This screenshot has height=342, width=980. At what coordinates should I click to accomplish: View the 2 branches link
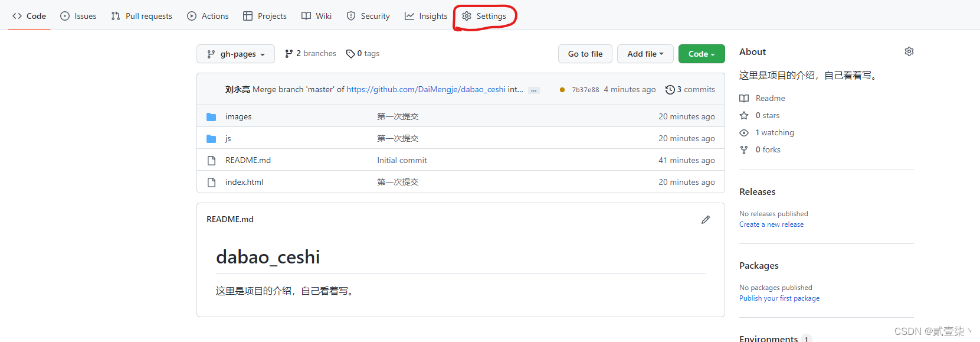310,53
